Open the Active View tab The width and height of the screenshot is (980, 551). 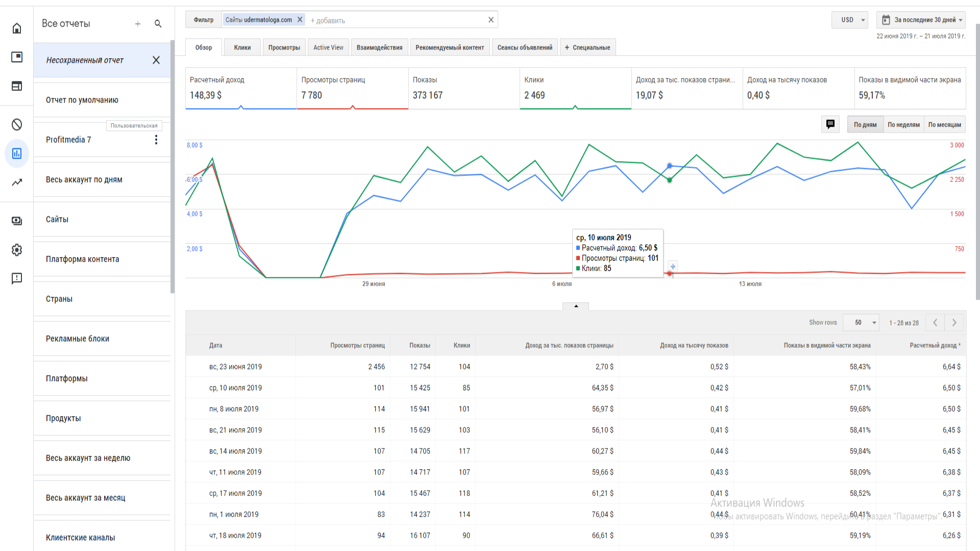point(328,47)
